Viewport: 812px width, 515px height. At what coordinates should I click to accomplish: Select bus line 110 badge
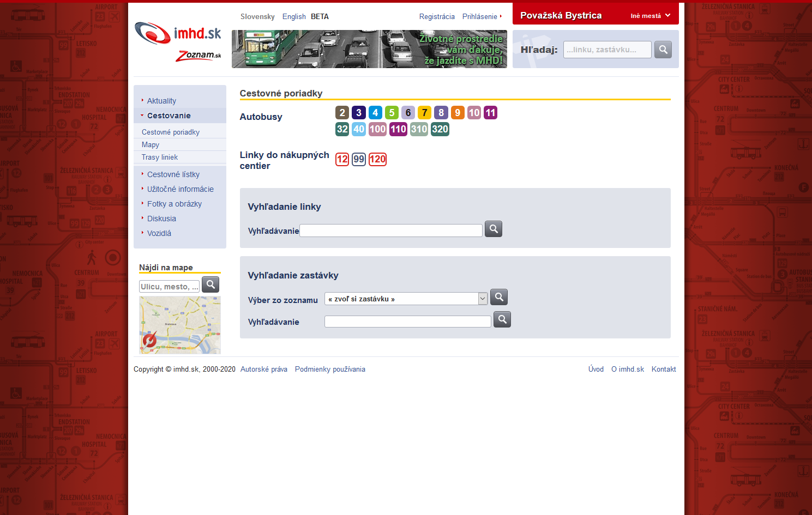click(398, 129)
